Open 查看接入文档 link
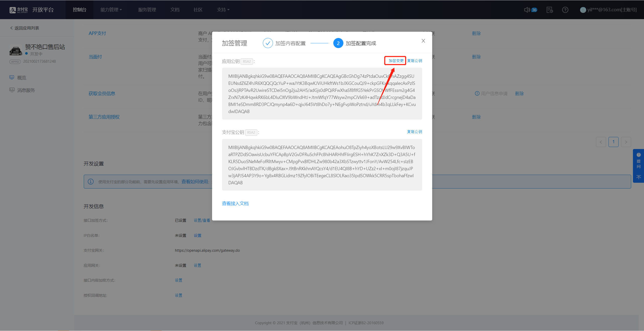The image size is (644, 331). pos(235,203)
